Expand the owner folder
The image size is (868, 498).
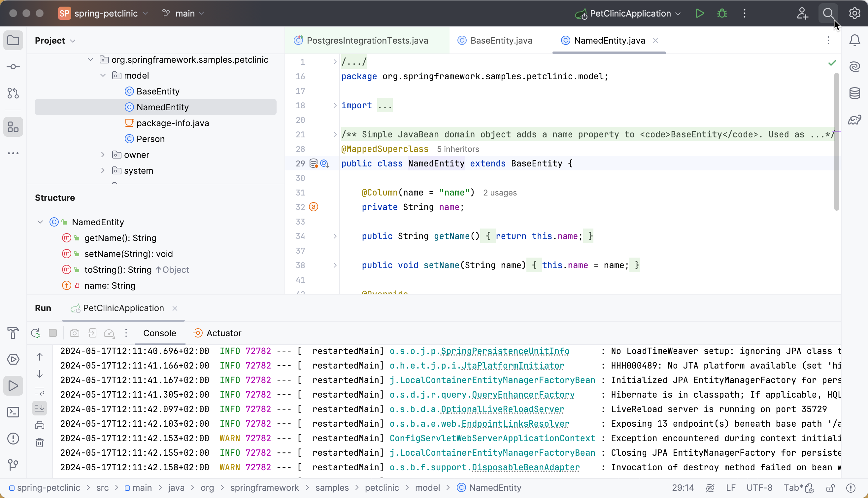click(103, 155)
